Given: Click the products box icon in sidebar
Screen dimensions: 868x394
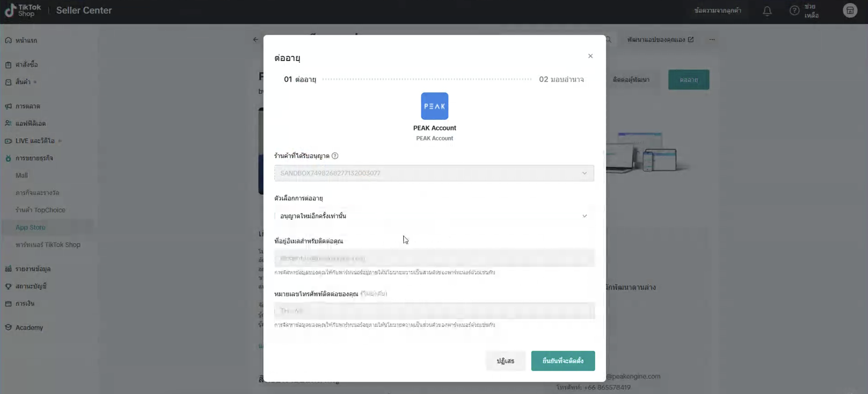Looking at the screenshot, I should pos(8,82).
